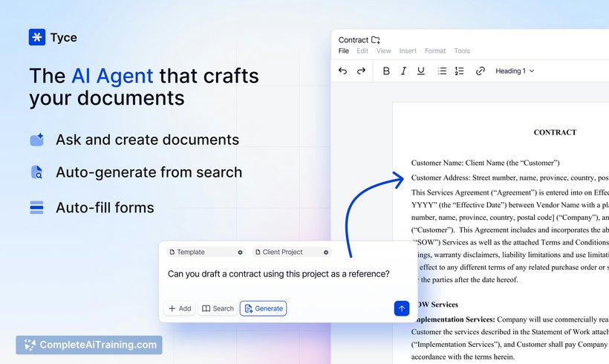The height and width of the screenshot is (364, 609).
Task: Toggle Italic formatting
Action: tap(403, 71)
